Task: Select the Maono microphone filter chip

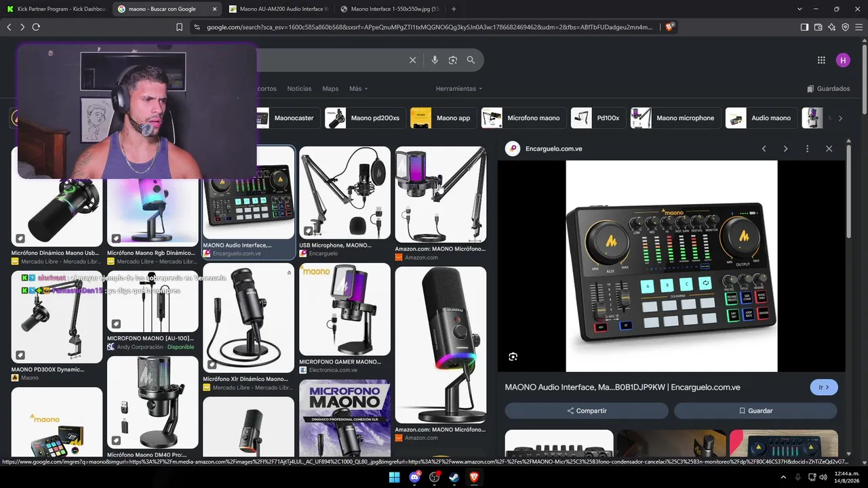Action: coord(675,118)
